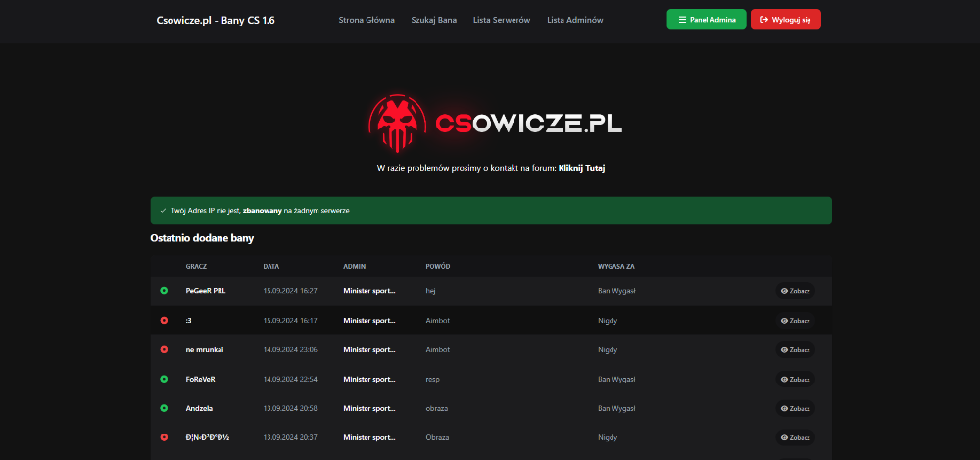Click the GRACZ column header
The width and height of the screenshot is (980, 460).
pos(196,266)
